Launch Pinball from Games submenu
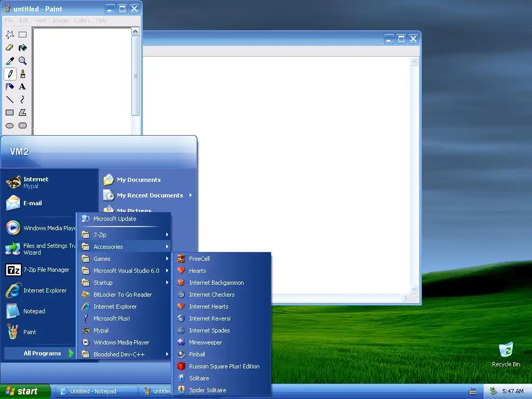Viewport: 532px width, 399px height. click(222, 354)
